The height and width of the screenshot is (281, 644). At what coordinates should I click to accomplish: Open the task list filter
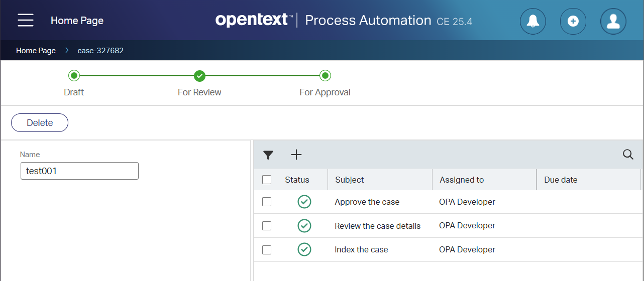[x=268, y=155]
